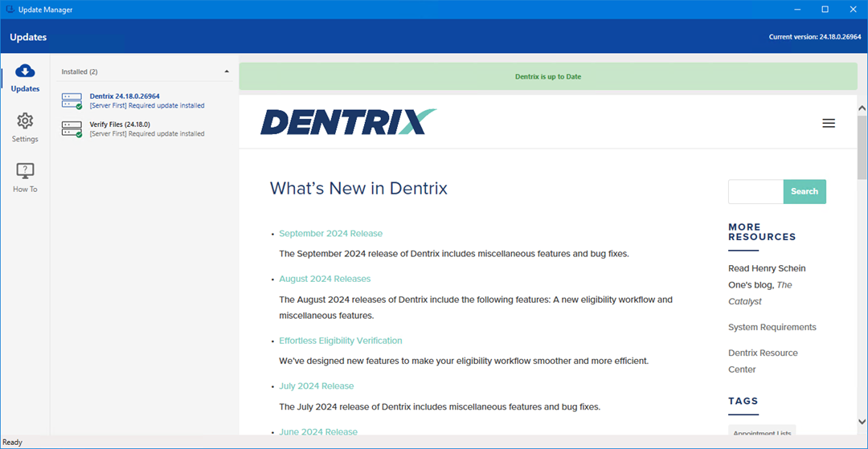Click the Current version text
Screen dimensions: 868x449
[x=814, y=37]
